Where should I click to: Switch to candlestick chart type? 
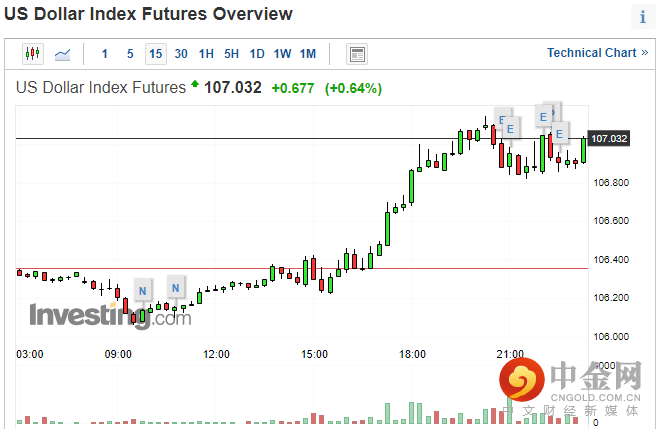[33, 54]
